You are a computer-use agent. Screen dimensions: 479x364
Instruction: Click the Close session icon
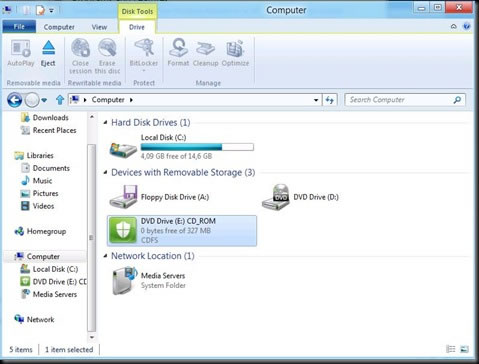point(80,56)
